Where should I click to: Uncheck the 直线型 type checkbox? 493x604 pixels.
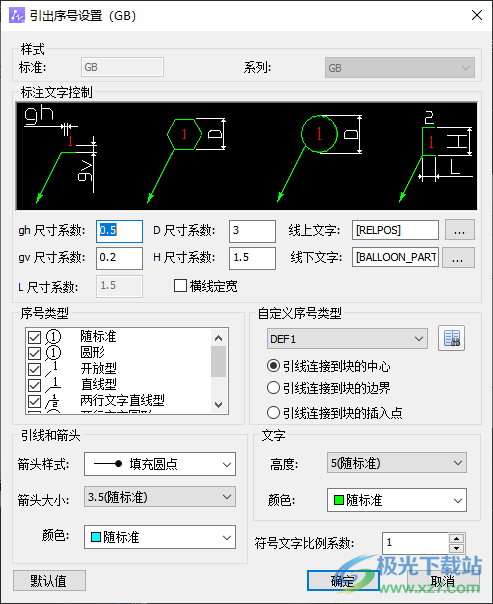point(34,385)
